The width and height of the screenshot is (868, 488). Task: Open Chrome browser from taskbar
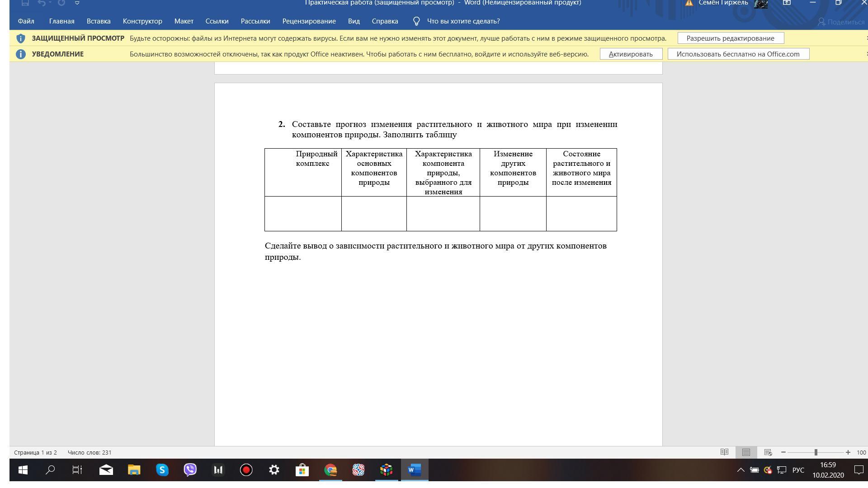tap(330, 470)
